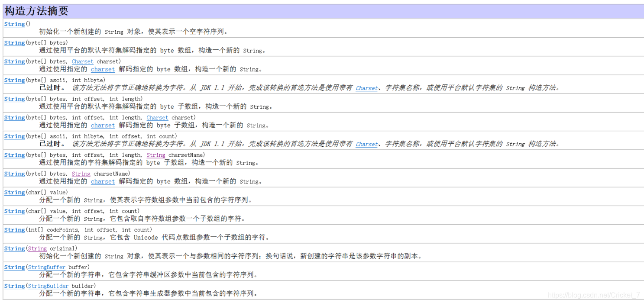Open String(byte[] bytes, String charsetName) constructor link
The height and width of the screenshot is (303, 644).
14,173
